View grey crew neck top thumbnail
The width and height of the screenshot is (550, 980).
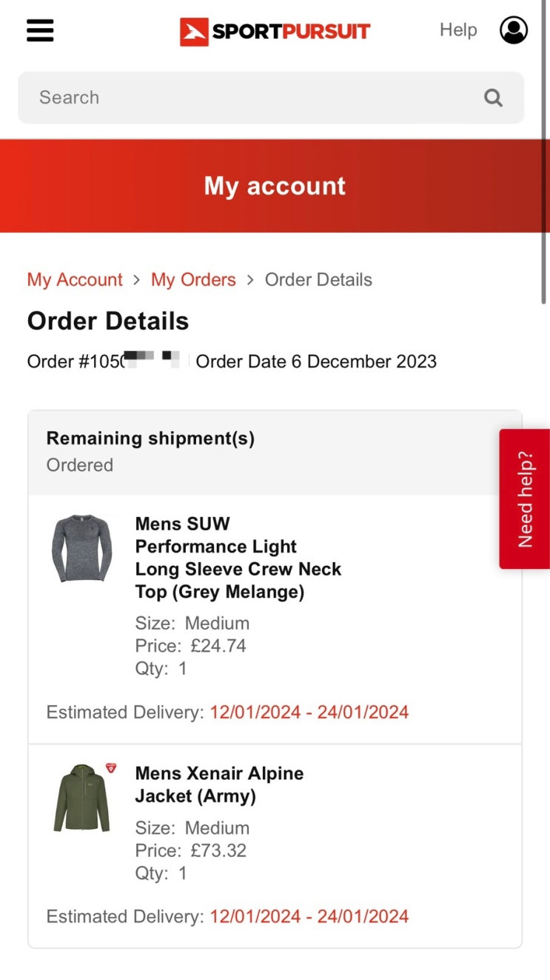[81, 548]
